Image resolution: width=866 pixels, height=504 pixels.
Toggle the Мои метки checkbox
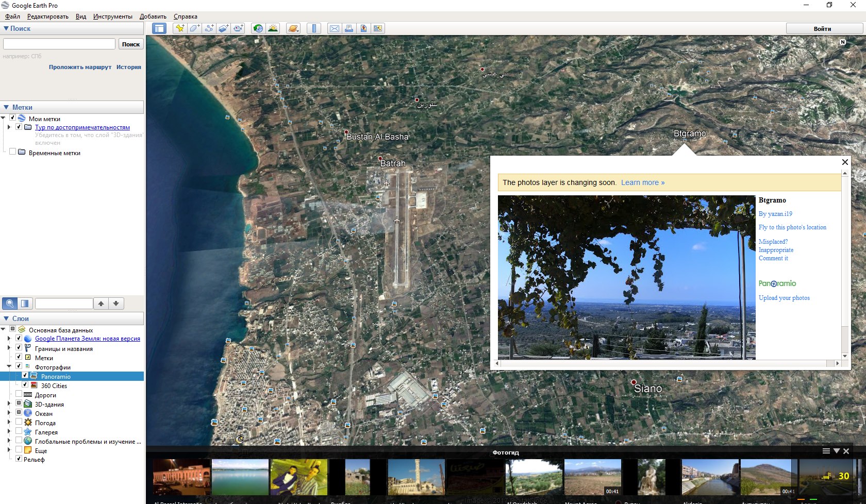tap(13, 118)
